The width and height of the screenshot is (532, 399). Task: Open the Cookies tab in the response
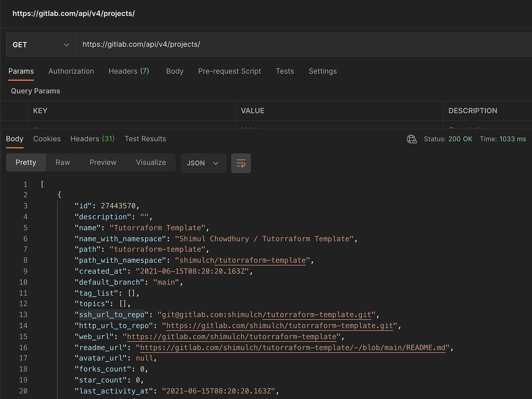click(x=47, y=139)
